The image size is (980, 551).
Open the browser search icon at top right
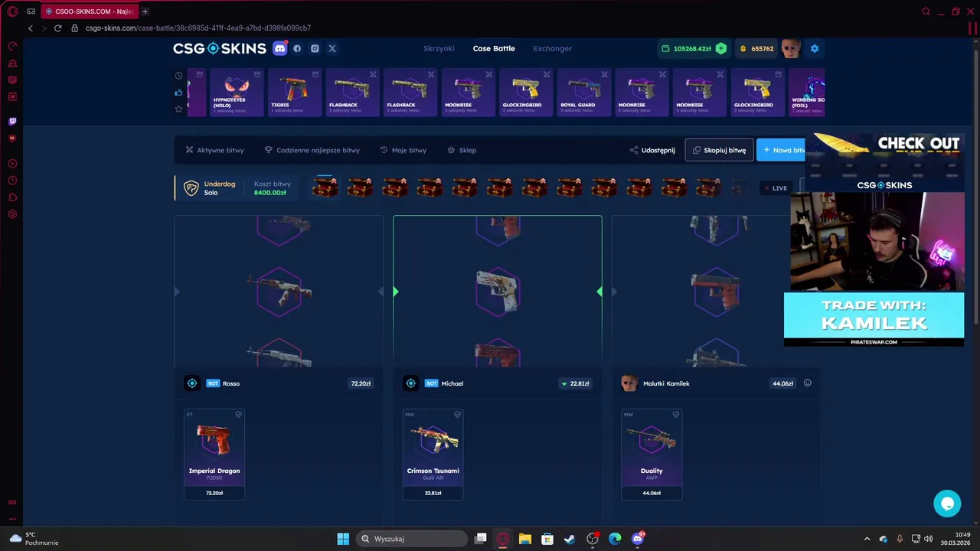(x=926, y=11)
